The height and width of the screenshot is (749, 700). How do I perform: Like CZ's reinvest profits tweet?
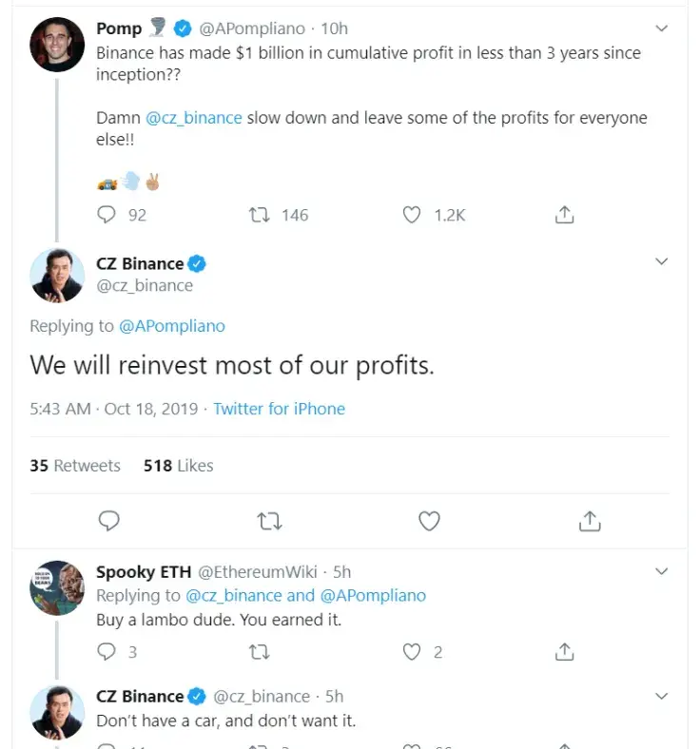429,521
